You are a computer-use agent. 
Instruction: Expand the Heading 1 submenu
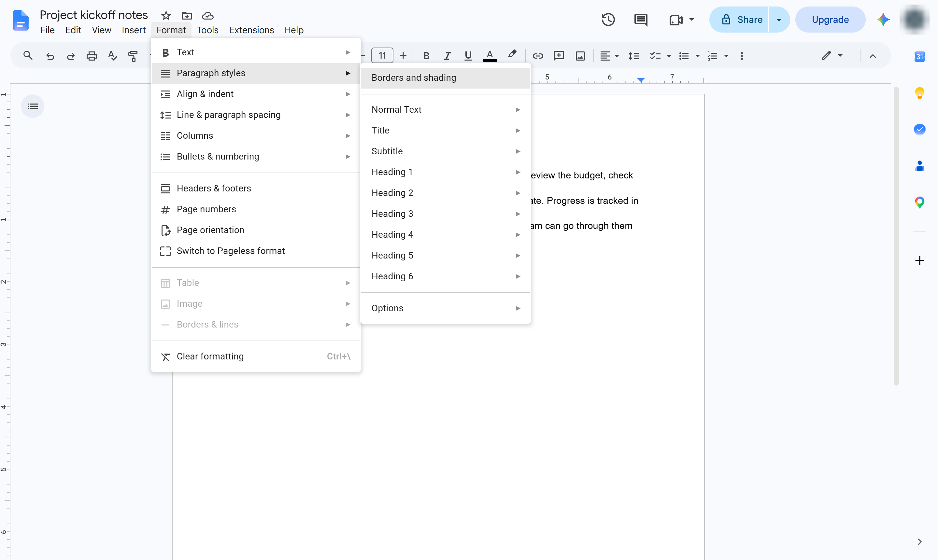click(x=446, y=172)
